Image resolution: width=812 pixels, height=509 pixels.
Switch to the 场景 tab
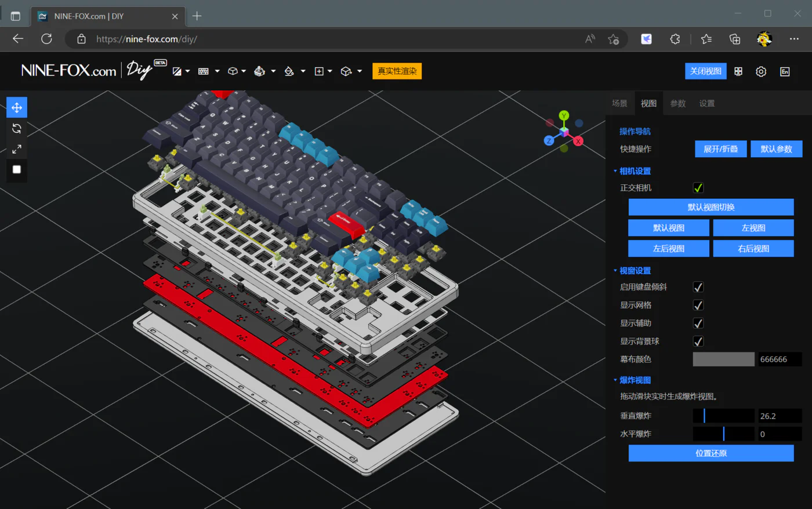(619, 103)
